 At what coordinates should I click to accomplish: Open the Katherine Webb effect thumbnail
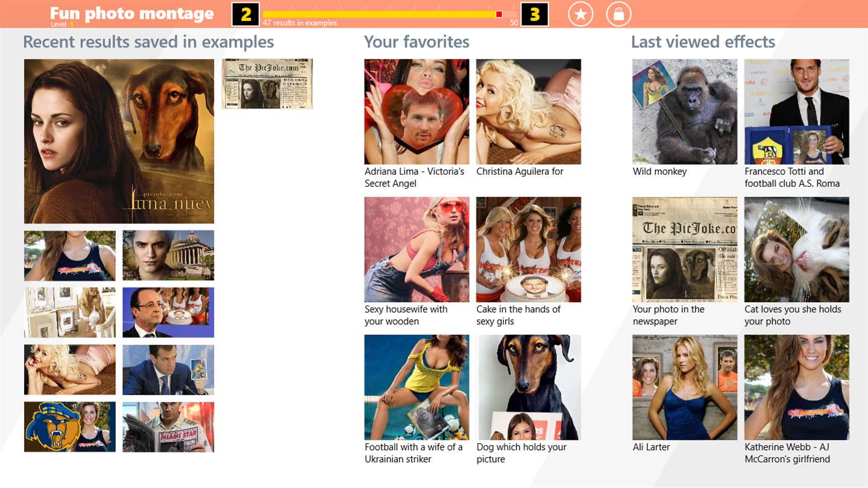(x=797, y=387)
